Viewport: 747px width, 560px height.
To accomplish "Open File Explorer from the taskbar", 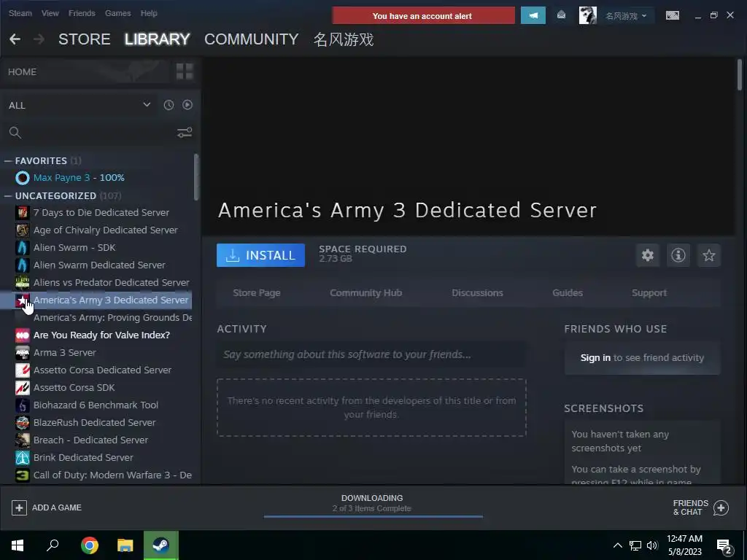I will click(x=125, y=545).
